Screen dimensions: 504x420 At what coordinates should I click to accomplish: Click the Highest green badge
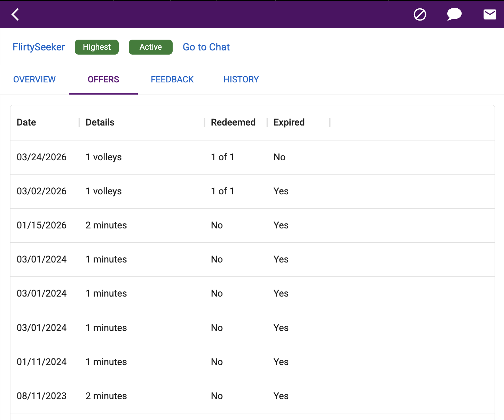97,47
